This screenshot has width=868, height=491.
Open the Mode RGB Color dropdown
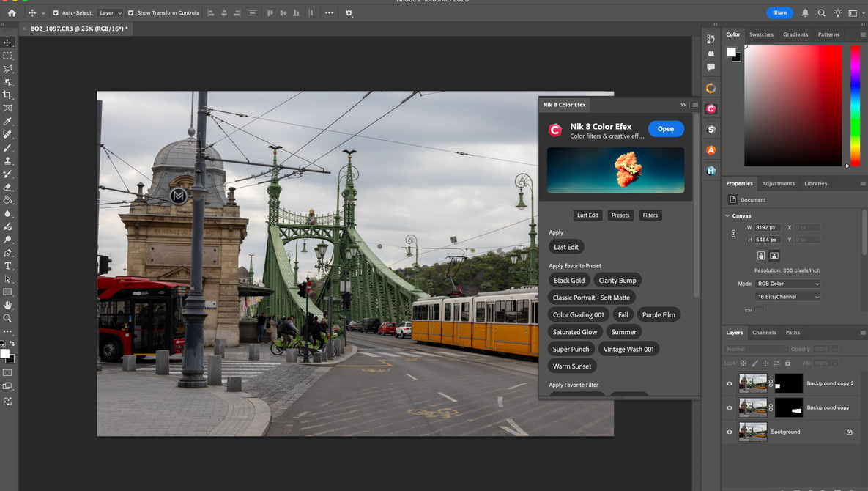(x=787, y=284)
